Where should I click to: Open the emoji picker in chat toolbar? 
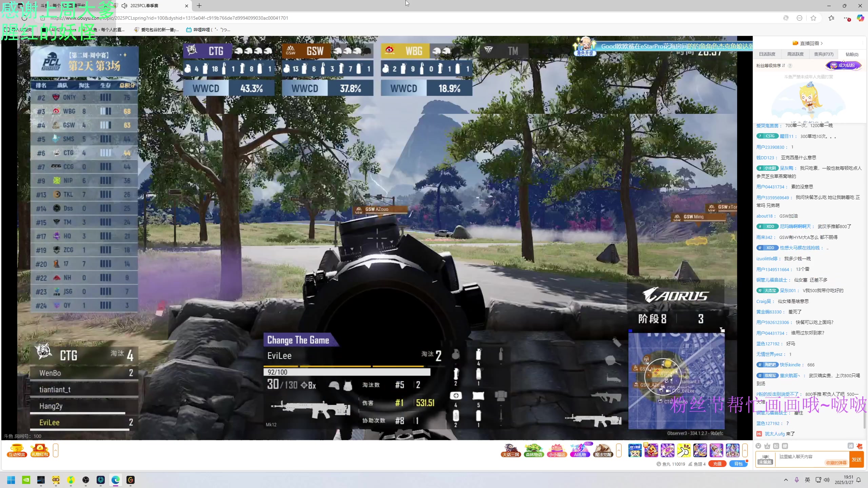point(758,446)
